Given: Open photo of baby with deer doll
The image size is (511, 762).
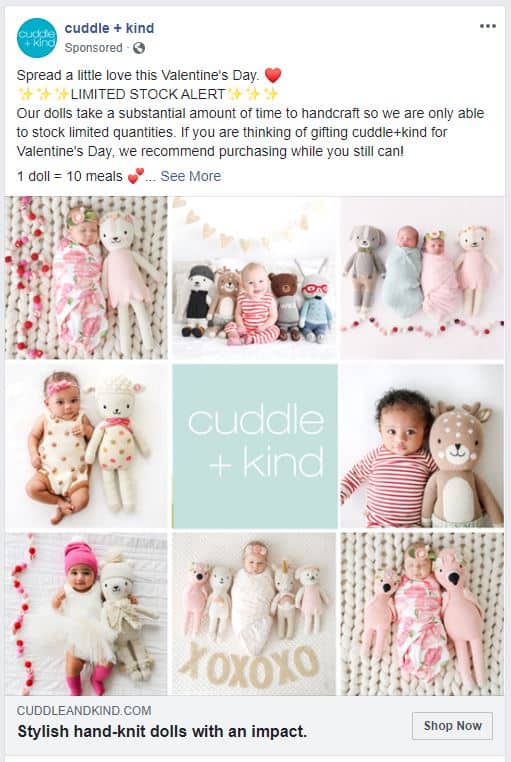Looking at the screenshot, I should (422, 446).
